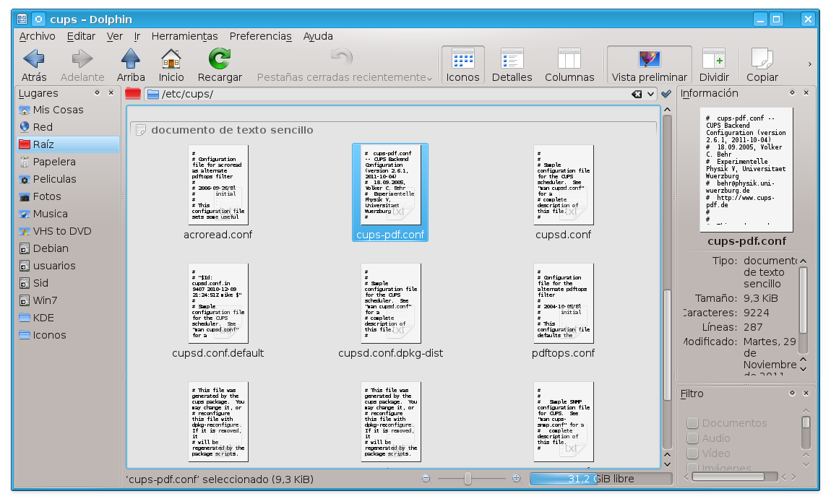Open the location bar history dropdown
This screenshot has width=831, height=504.
[649, 93]
